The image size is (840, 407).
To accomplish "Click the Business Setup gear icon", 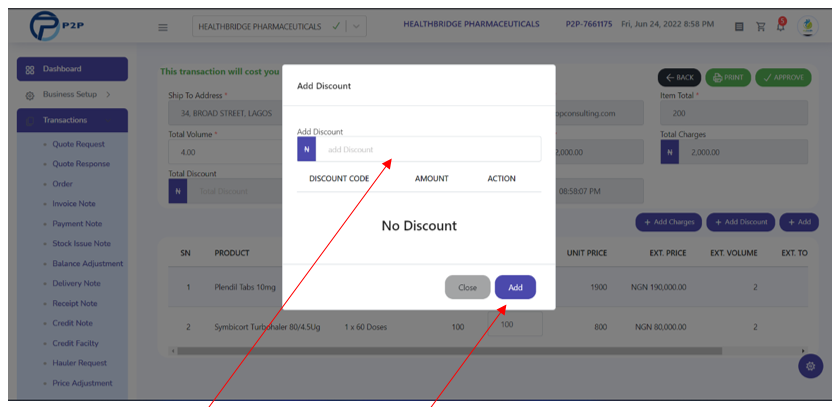I will (x=30, y=95).
